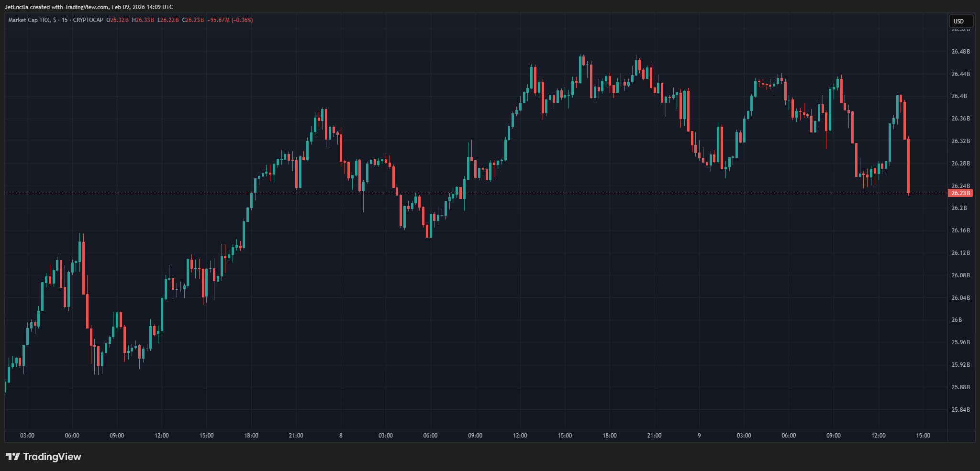Click the date marker 8 on the time axis

click(341, 435)
